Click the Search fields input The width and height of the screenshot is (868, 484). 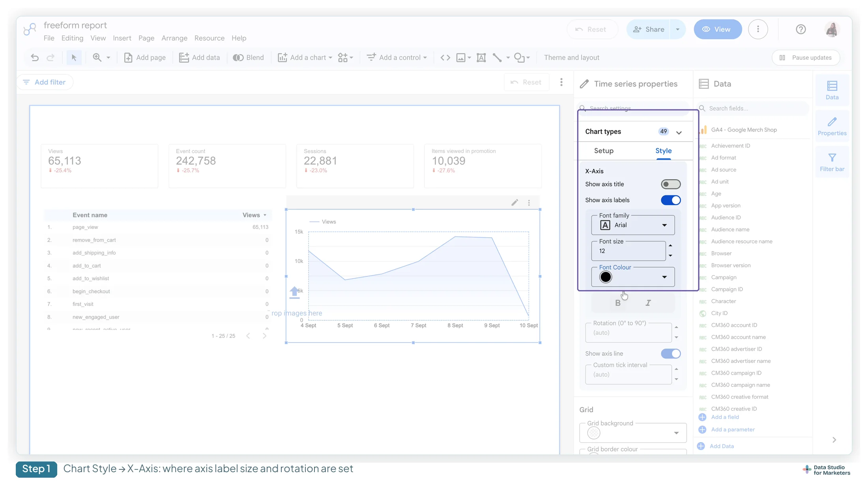click(x=753, y=109)
